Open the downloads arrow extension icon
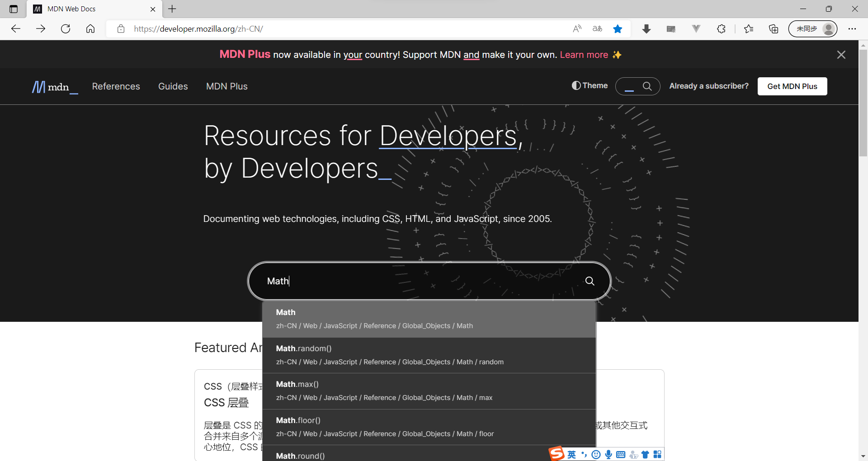Screen dimensions: 868x461 (x=646, y=29)
